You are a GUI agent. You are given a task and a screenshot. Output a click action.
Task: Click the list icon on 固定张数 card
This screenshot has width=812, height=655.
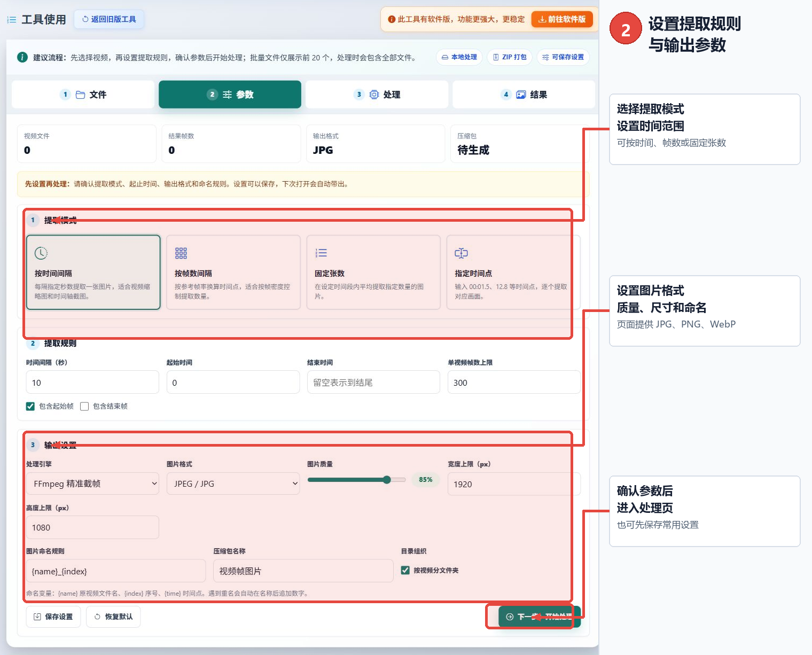point(321,253)
